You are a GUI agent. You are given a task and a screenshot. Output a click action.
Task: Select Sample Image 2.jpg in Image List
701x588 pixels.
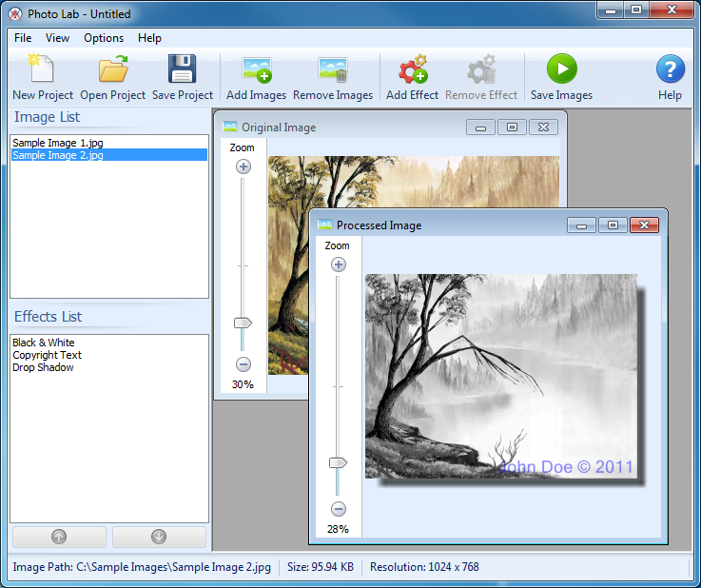pos(109,155)
